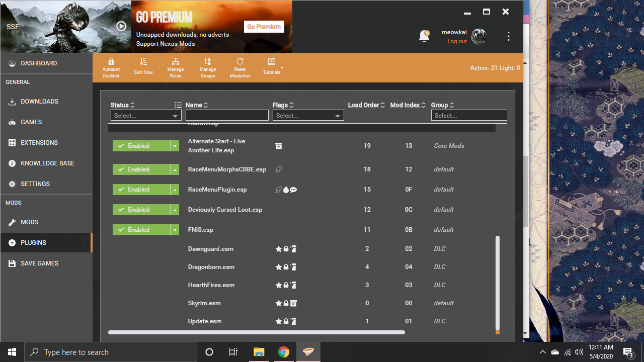Screen dimensions: 644x362
Task: Click the notifications bell icon
Action: [424, 36]
